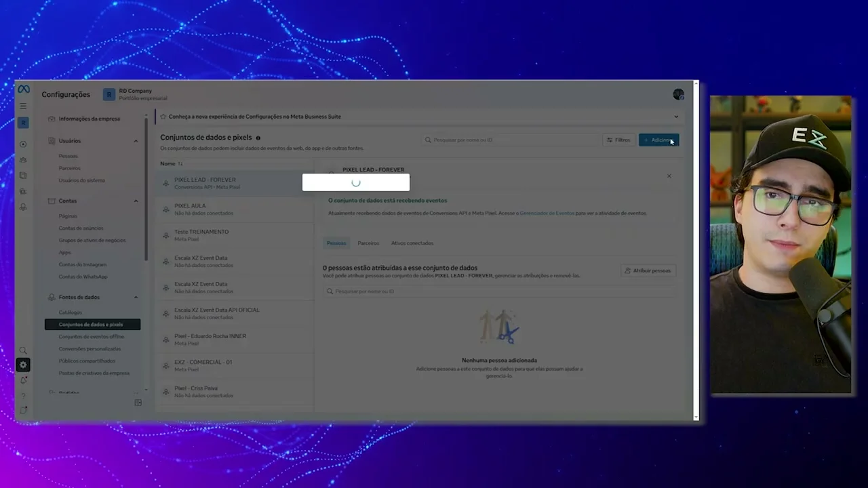Open search with the magnifier rail icon

click(23, 350)
